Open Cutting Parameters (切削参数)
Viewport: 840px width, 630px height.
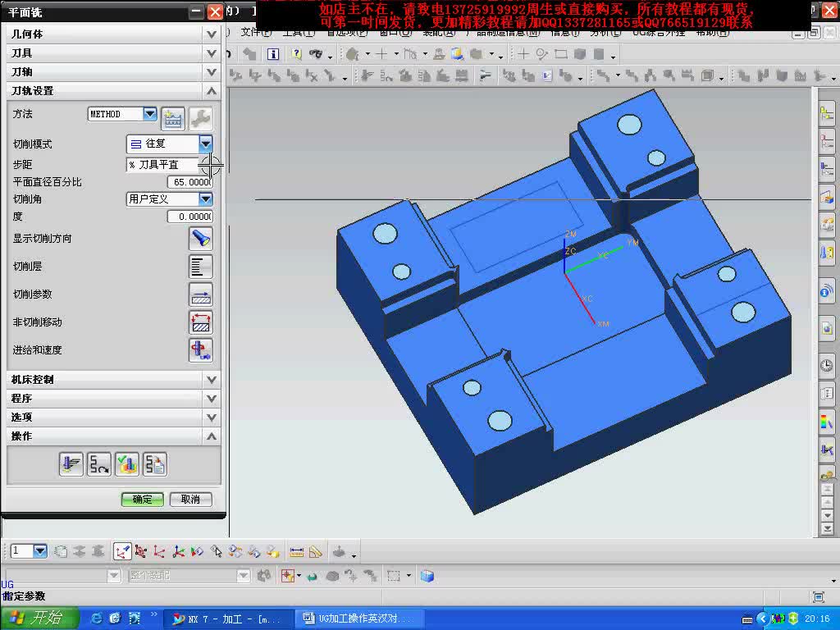[x=201, y=294]
